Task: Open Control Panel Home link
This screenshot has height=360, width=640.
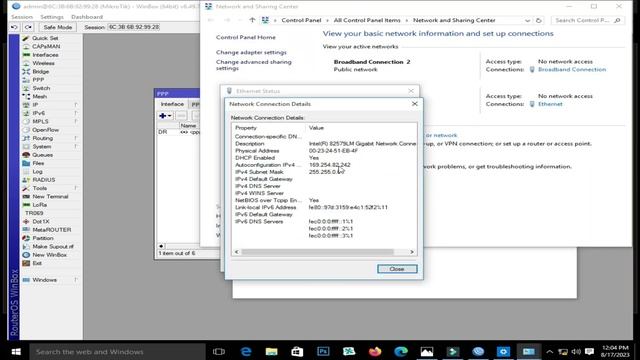Action: click(x=246, y=37)
